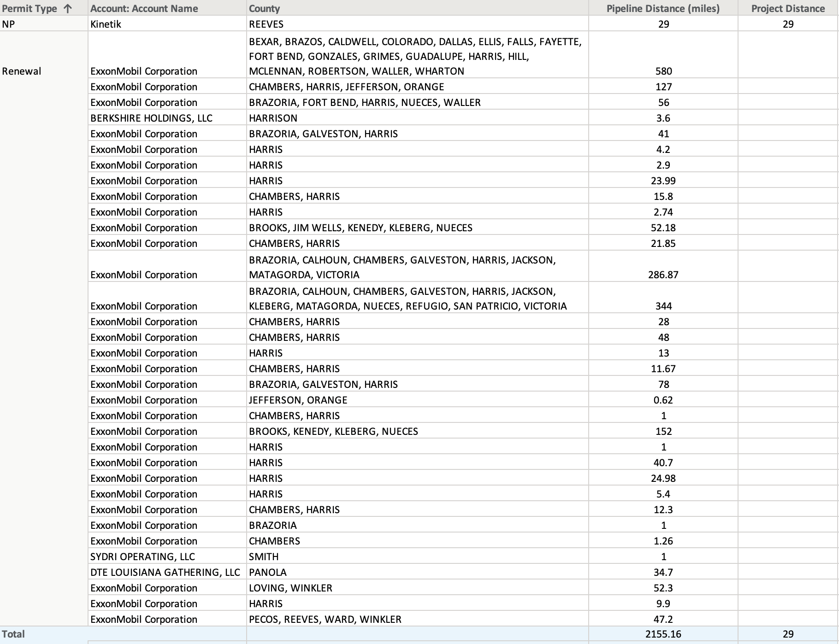This screenshot has height=644, width=839.
Task: Click the 286.87 pipeline distance value
Action: [x=663, y=275]
